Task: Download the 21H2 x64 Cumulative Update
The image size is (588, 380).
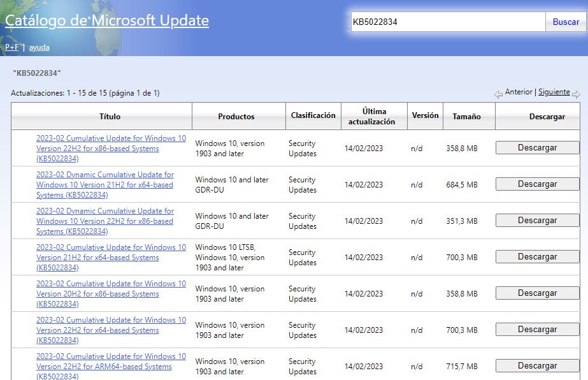Action: (538, 257)
